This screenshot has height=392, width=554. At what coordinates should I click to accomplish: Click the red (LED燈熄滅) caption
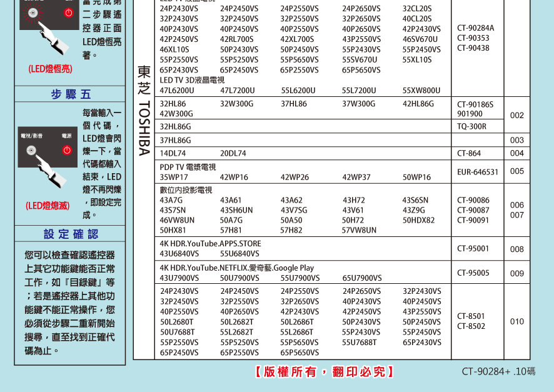tap(48, 206)
